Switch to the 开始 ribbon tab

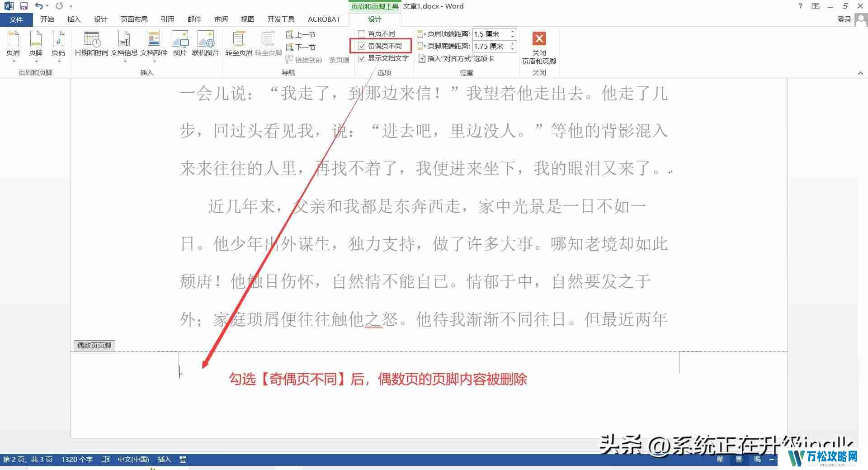47,19
